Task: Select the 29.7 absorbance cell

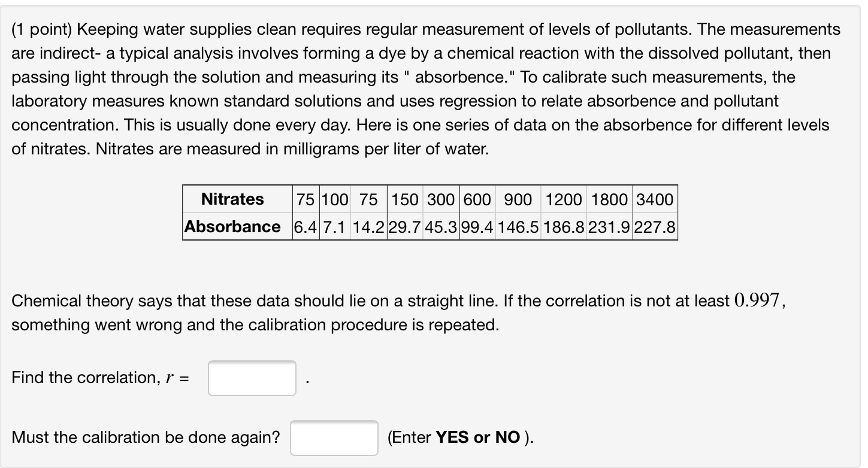Action: (405, 227)
